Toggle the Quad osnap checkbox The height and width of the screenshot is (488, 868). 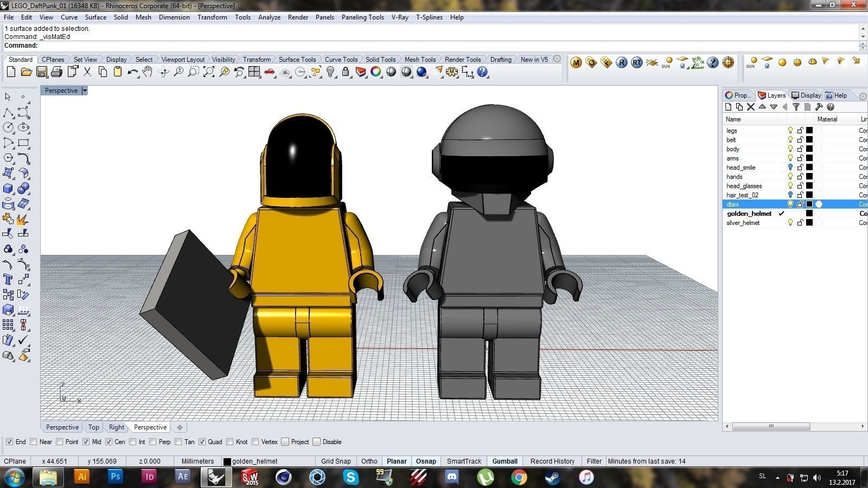tap(202, 442)
